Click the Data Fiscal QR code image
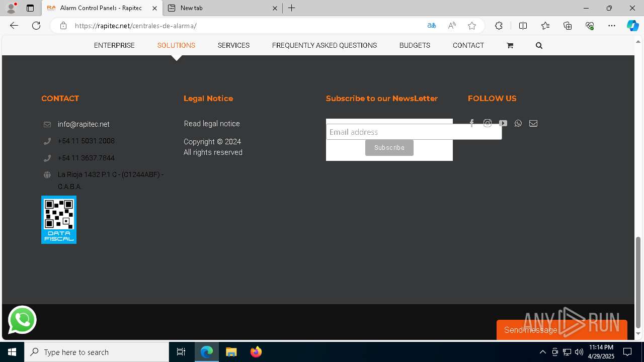The width and height of the screenshot is (644, 362). [59, 220]
